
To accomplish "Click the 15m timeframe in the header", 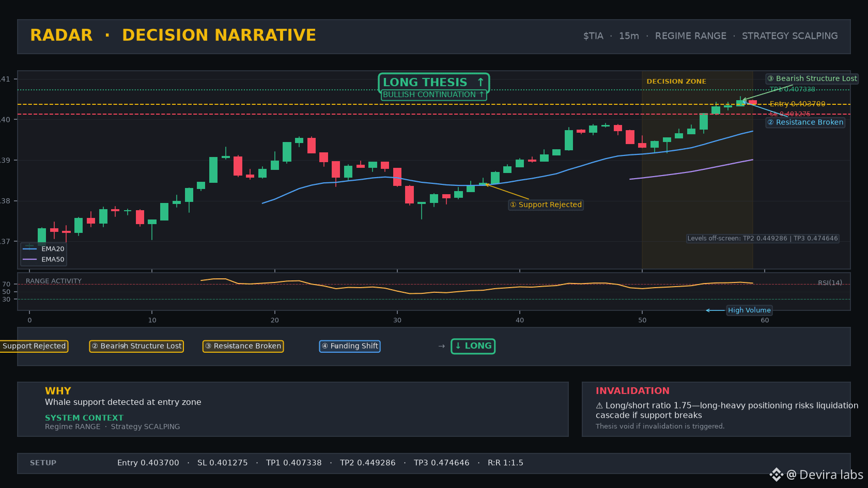I will (x=629, y=36).
